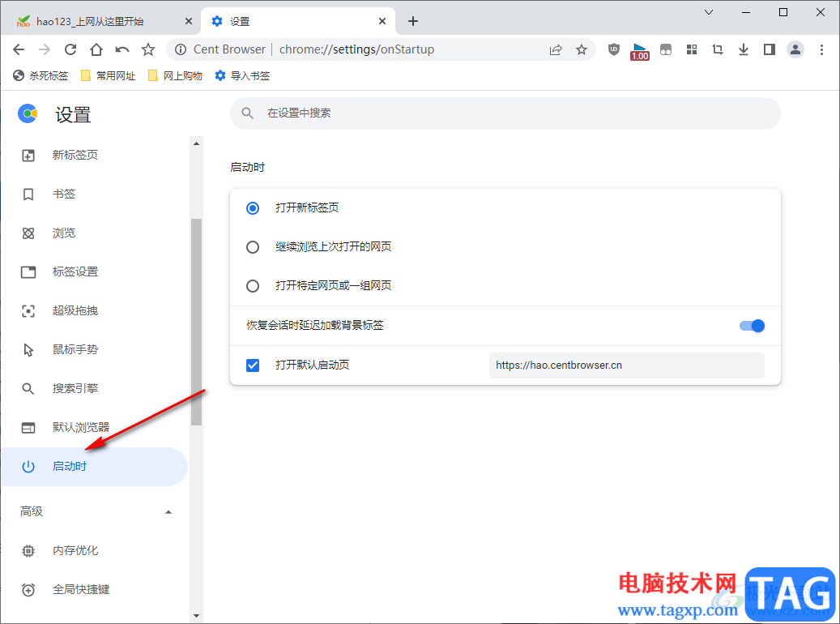The height and width of the screenshot is (624, 840).
Task: Close the hao123 tab
Action: coord(188,21)
